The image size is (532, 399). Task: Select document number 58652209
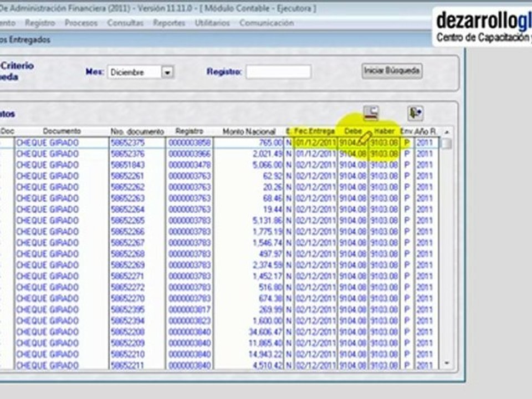pos(127,344)
